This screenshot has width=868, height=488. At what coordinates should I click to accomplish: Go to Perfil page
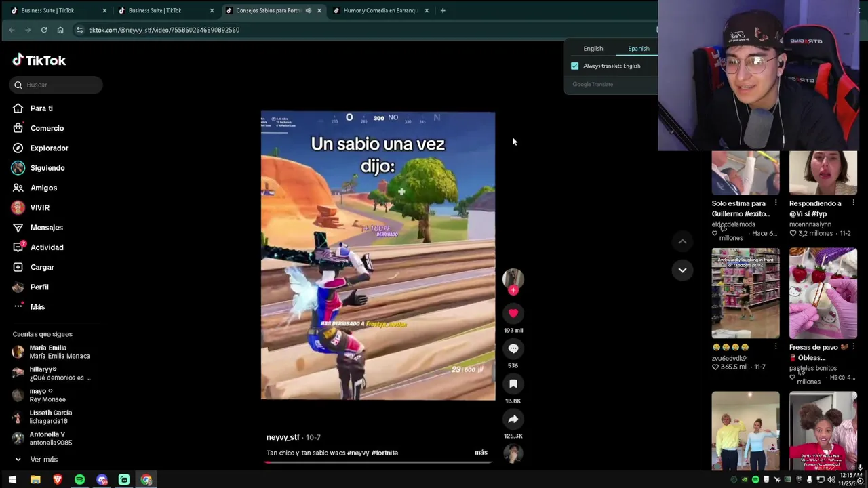[x=31, y=287]
